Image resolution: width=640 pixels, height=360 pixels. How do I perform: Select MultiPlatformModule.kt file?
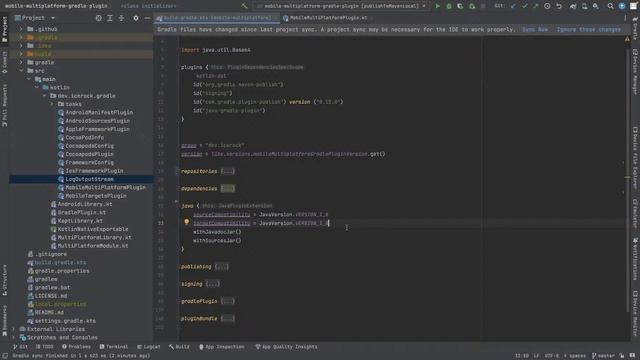pos(93,246)
